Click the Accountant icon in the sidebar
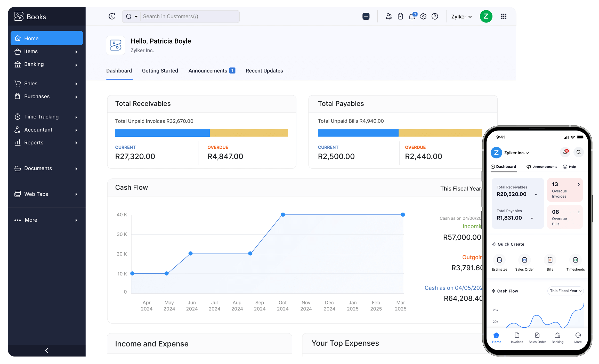 [x=18, y=130]
